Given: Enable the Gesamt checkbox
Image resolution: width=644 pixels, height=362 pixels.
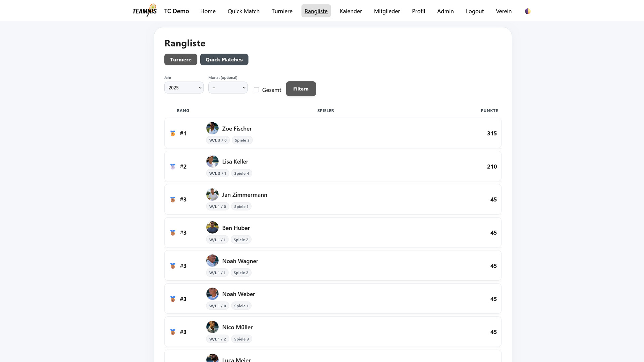Looking at the screenshot, I should click(257, 90).
